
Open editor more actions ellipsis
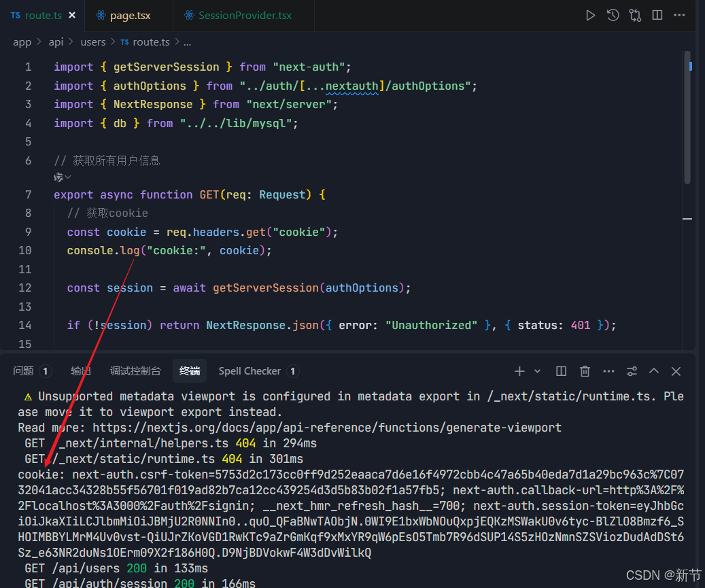679,15
